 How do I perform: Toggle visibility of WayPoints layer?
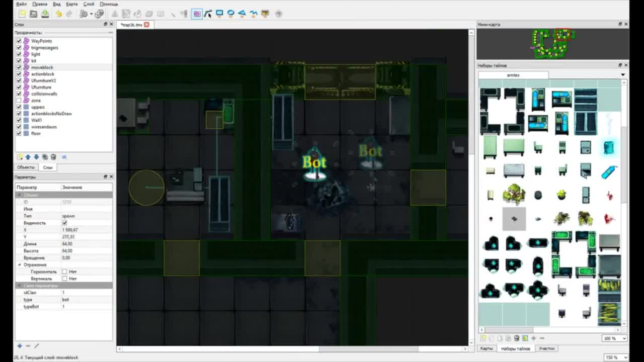point(19,41)
